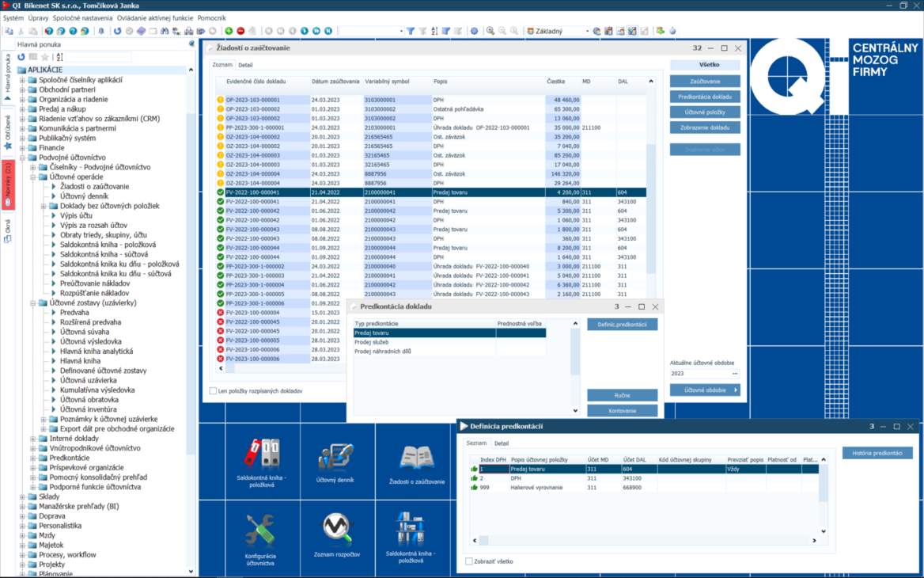Click the blue refresh arrow in toolbar
Image resolution: width=924 pixels, height=578 pixels.
coord(117,31)
